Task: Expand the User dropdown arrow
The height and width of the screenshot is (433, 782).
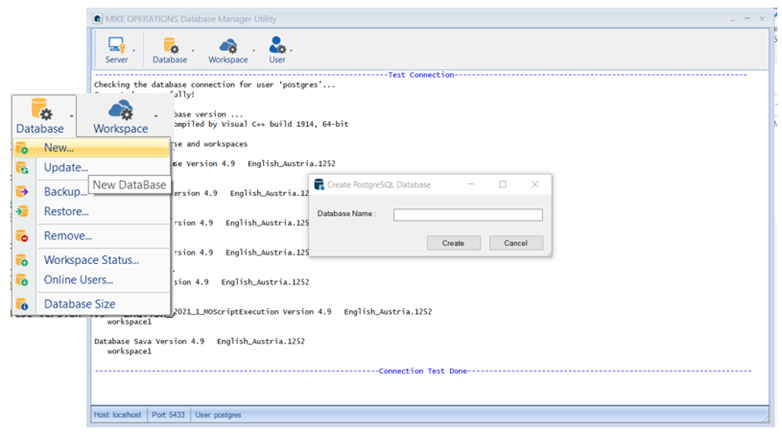Action: click(291, 50)
